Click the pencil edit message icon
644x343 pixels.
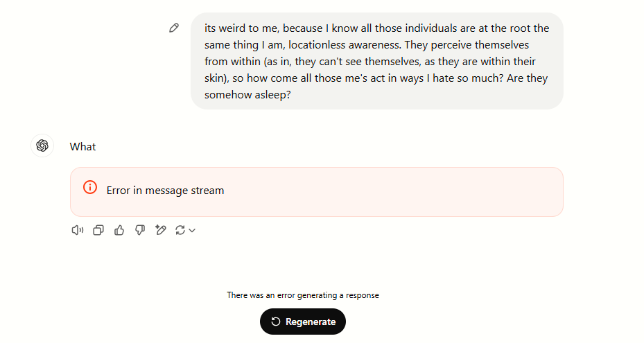pyautogui.click(x=174, y=28)
